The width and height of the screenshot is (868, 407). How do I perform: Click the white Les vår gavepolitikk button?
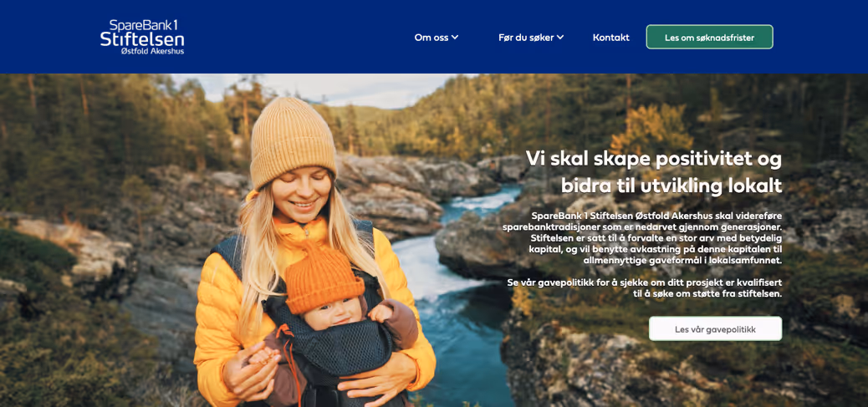coord(715,329)
